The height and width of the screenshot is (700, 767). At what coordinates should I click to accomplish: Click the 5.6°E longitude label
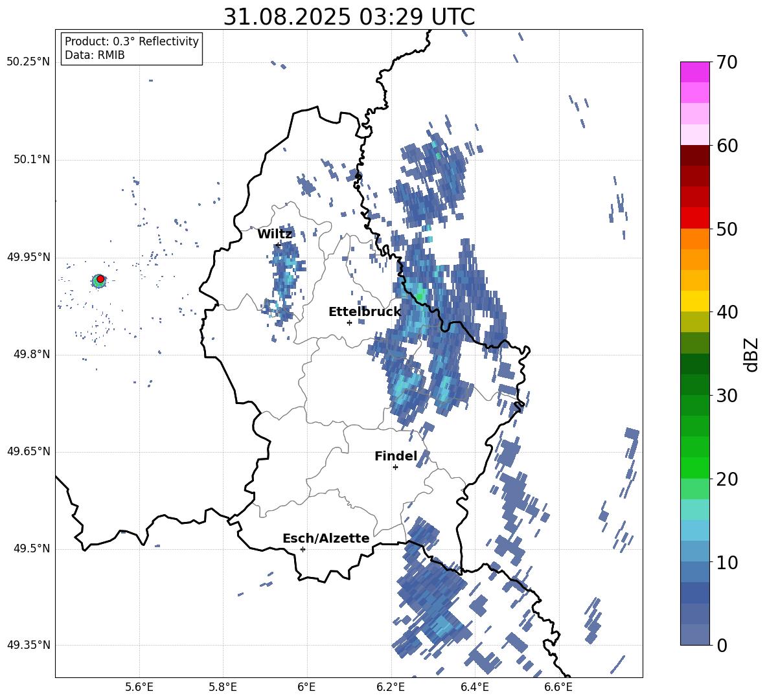(x=139, y=687)
